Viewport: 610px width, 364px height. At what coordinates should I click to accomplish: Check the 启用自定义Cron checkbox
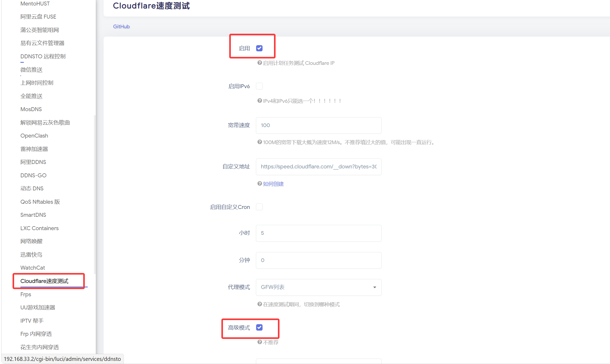tap(259, 207)
